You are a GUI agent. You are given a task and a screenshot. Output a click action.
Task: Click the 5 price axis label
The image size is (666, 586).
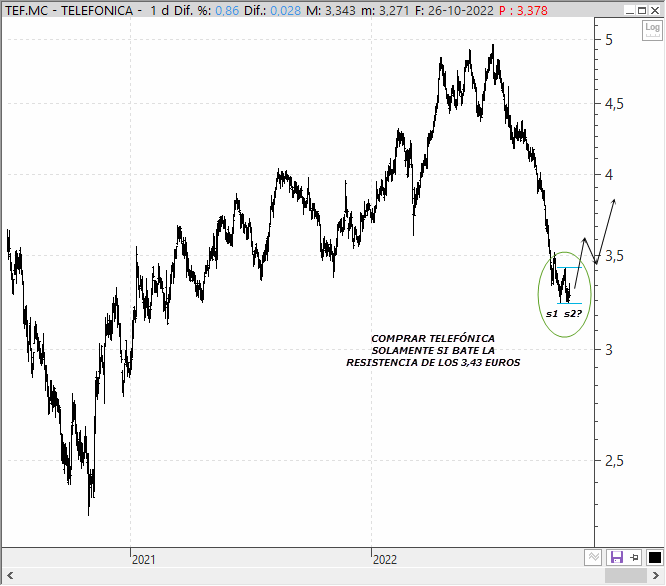click(x=609, y=40)
